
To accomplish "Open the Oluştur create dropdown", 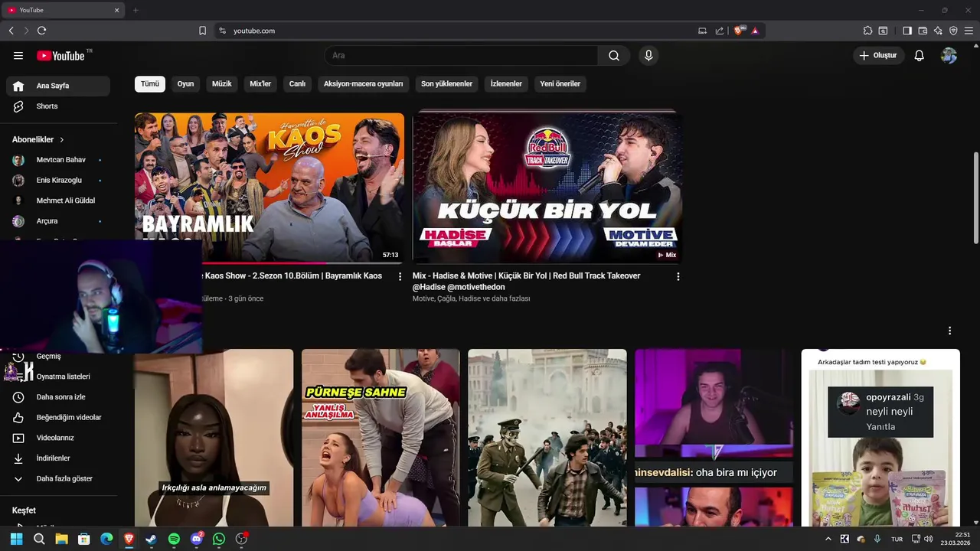I will pos(879,55).
